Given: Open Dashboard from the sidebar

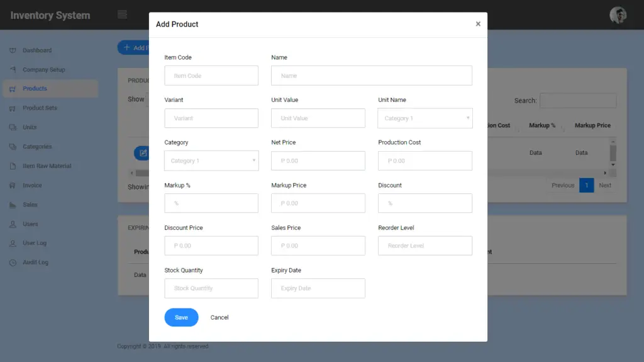Looking at the screenshot, I should click(37, 50).
